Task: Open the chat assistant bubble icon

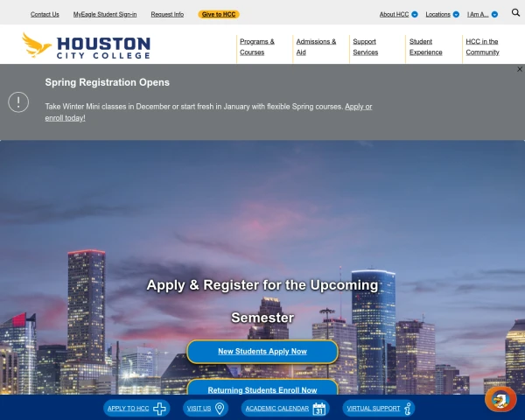Action: click(x=500, y=399)
